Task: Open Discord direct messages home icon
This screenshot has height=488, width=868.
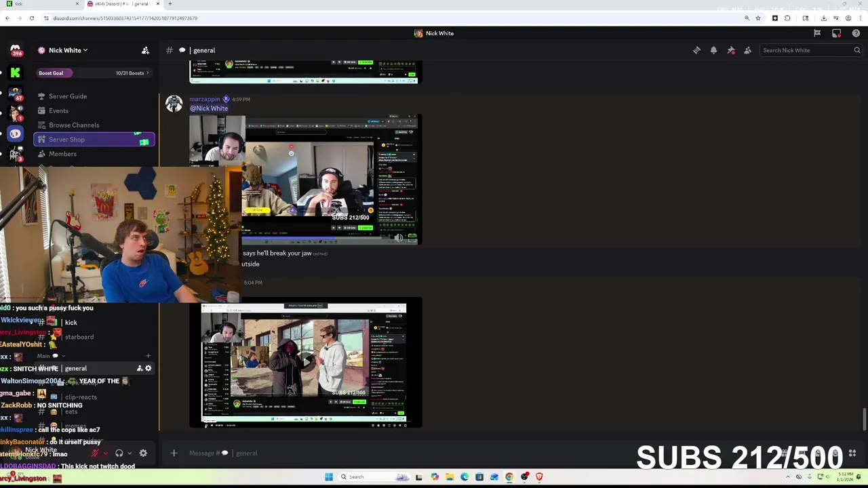Action: click(x=15, y=51)
